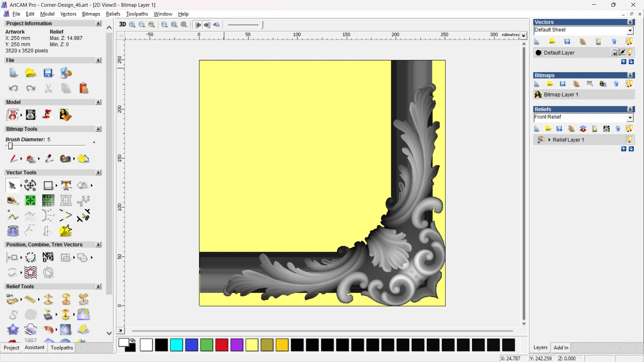This screenshot has height=362, width=644.
Task: Open the Default Sheet dropdown in Vectors panel
Action: (630, 30)
